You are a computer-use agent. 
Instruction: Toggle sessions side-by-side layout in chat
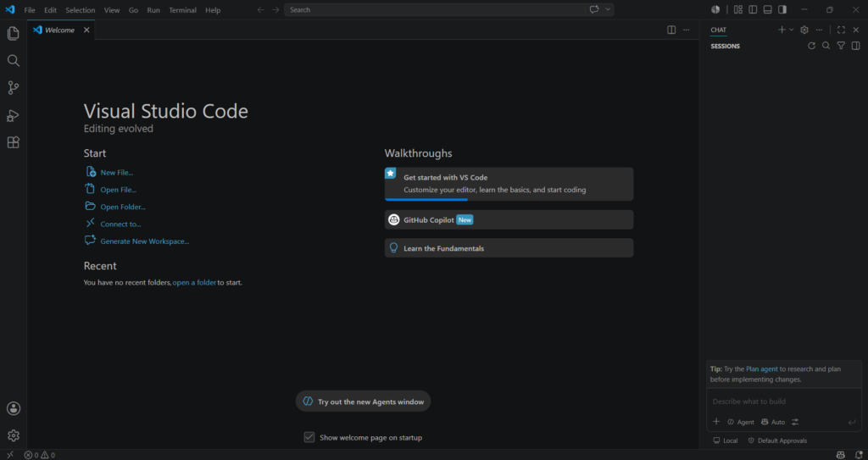[x=856, y=46]
